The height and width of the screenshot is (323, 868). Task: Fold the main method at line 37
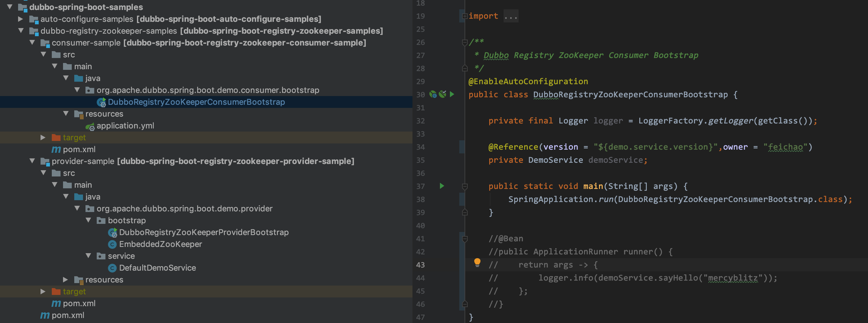click(465, 186)
